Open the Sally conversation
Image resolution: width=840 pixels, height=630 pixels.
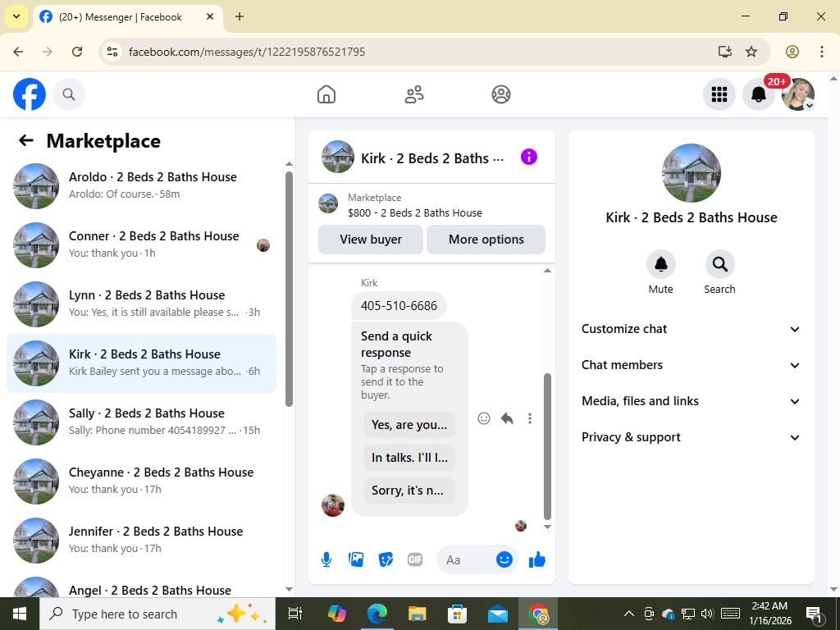click(x=141, y=422)
